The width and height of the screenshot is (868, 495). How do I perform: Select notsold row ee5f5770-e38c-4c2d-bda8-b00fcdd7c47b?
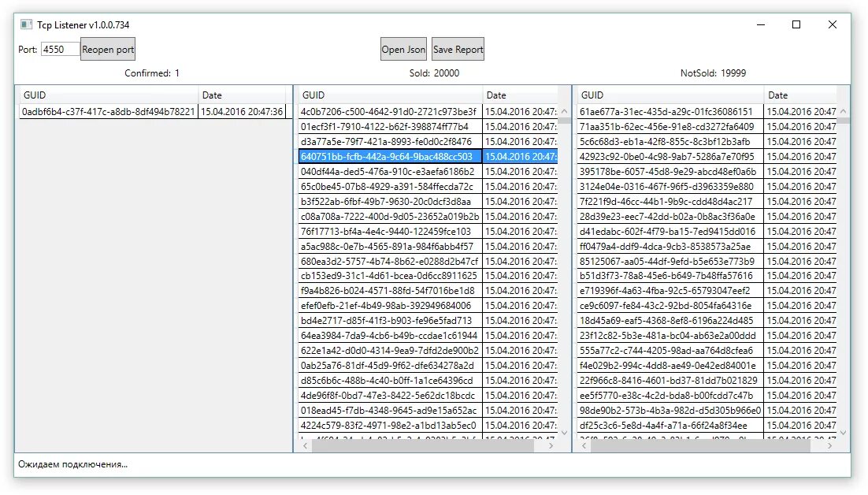click(707, 395)
